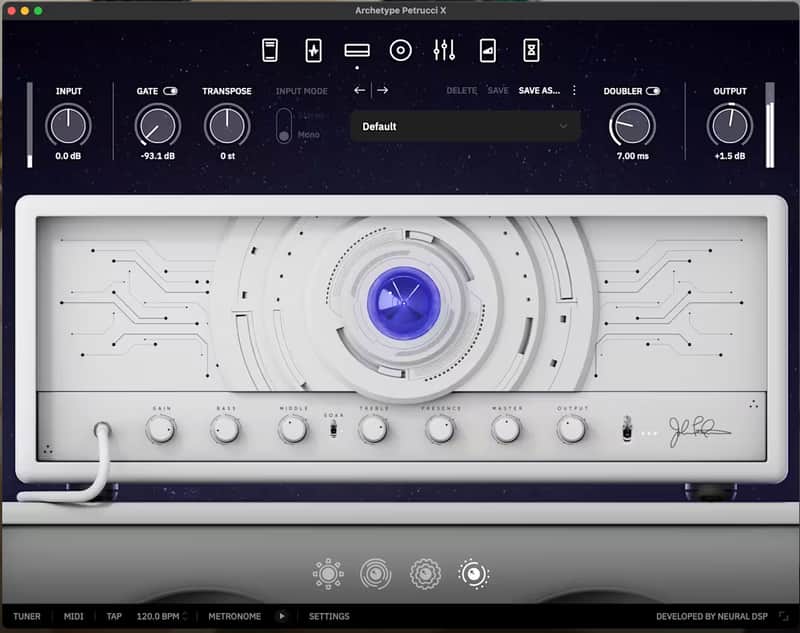Open the Tuner section icon
The height and width of the screenshot is (633, 800).
point(269,50)
